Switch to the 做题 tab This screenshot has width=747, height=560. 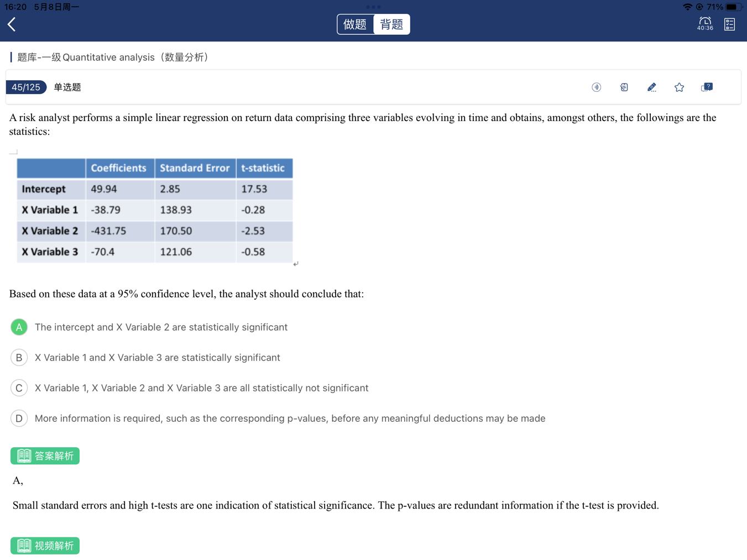[355, 24]
